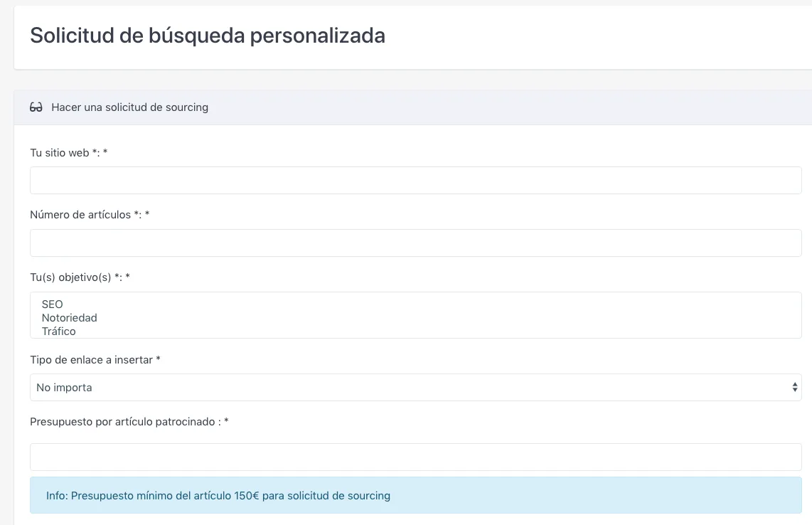This screenshot has height=525, width=812.
Task: Click the select arrows on the link type dropdown
Action: click(794, 388)
